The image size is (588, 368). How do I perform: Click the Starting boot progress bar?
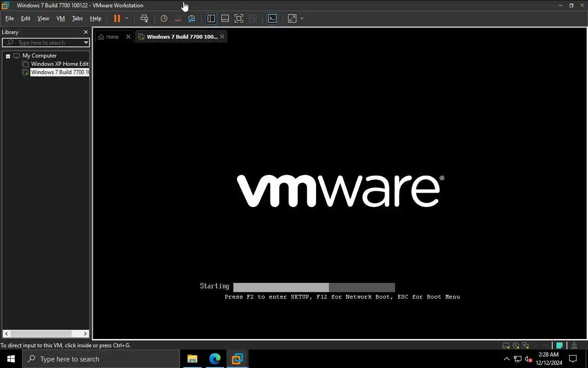(314, 287)
